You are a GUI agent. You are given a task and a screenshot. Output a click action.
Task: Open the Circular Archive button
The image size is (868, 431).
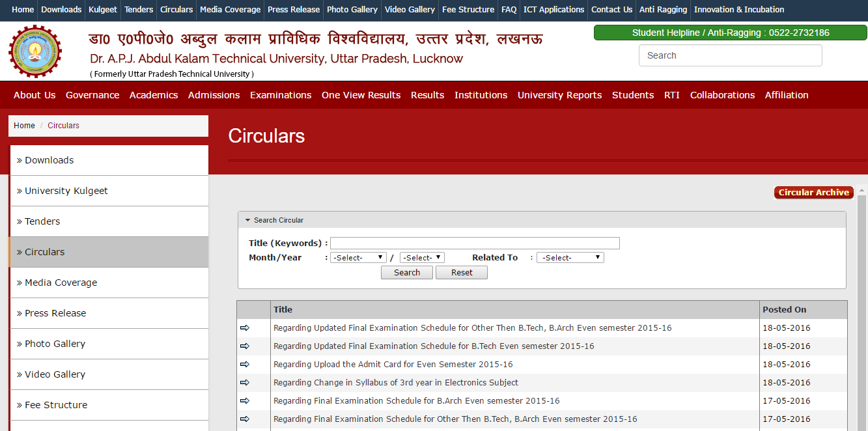coord(813,193)
